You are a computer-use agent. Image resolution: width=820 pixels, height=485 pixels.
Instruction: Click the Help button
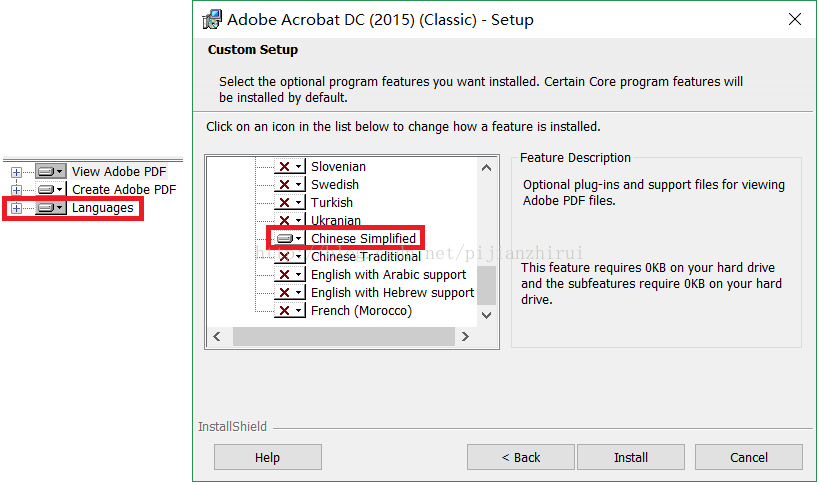click(x=268, y=457)
